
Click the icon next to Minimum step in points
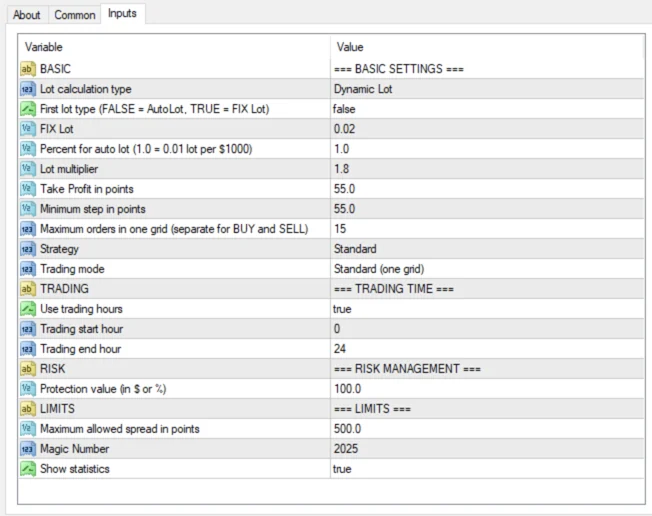27,209
